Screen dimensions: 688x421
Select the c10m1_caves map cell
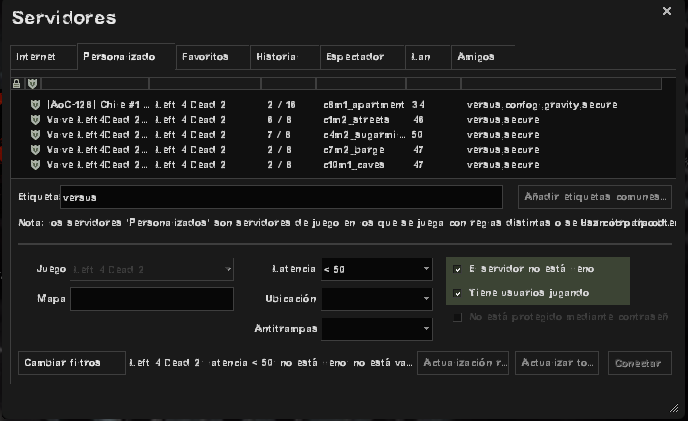click(354, 165)
